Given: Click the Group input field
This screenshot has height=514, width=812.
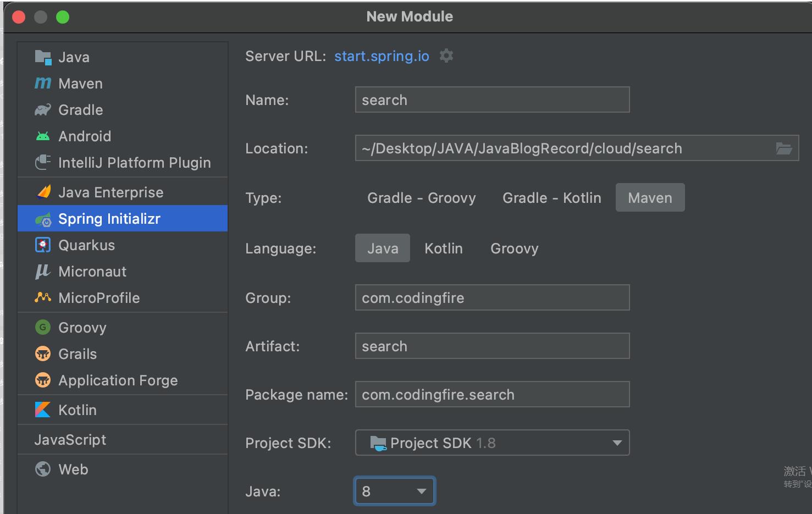Looking at the screenshot, I should (x=493, y=297).
